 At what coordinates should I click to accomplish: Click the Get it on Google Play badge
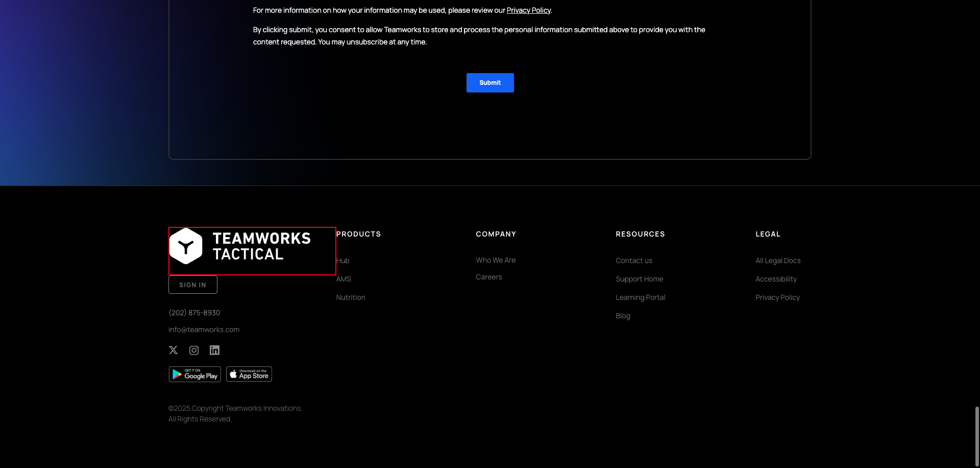point(195,375)
